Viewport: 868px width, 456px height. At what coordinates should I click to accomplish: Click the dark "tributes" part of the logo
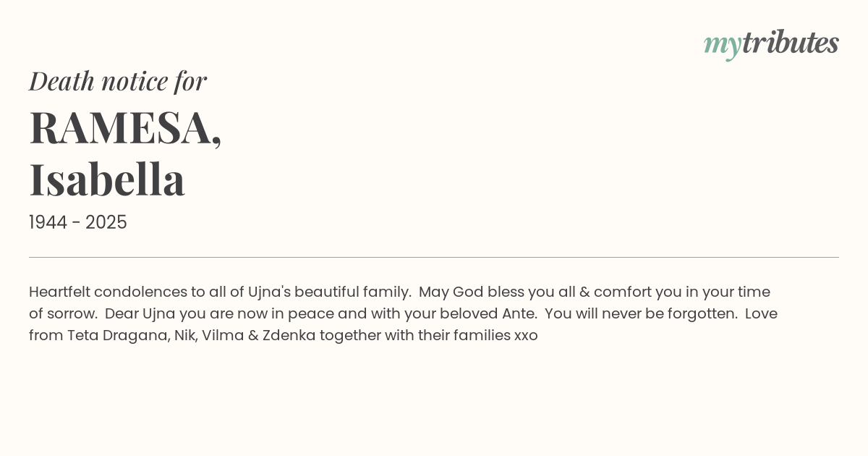[x=790, y=43]
